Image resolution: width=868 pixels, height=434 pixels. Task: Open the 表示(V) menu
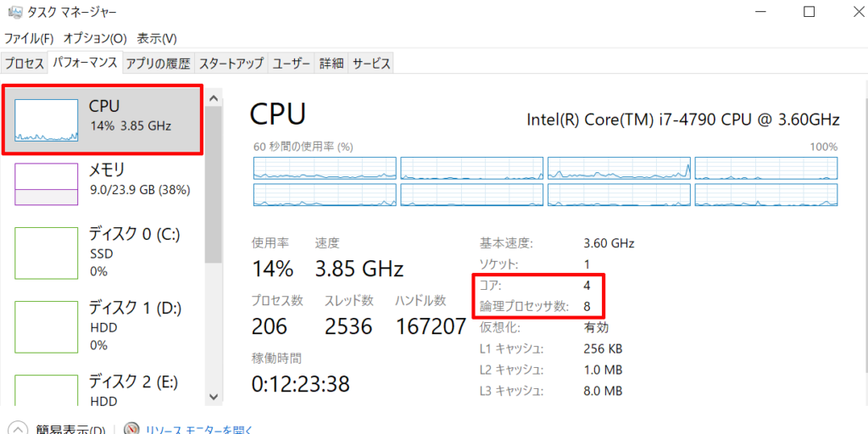point(157,38)
